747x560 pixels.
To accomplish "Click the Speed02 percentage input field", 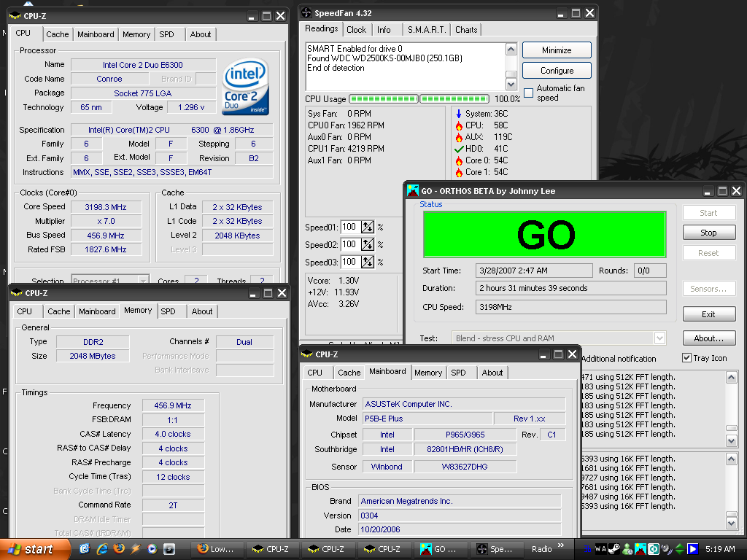I will (350, 244).
